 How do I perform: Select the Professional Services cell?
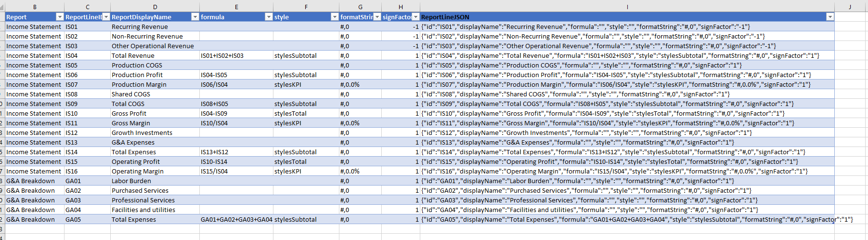[155, 200]
